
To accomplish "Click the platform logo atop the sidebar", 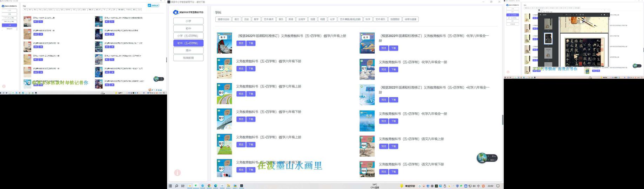I will (x=188, y=12).
